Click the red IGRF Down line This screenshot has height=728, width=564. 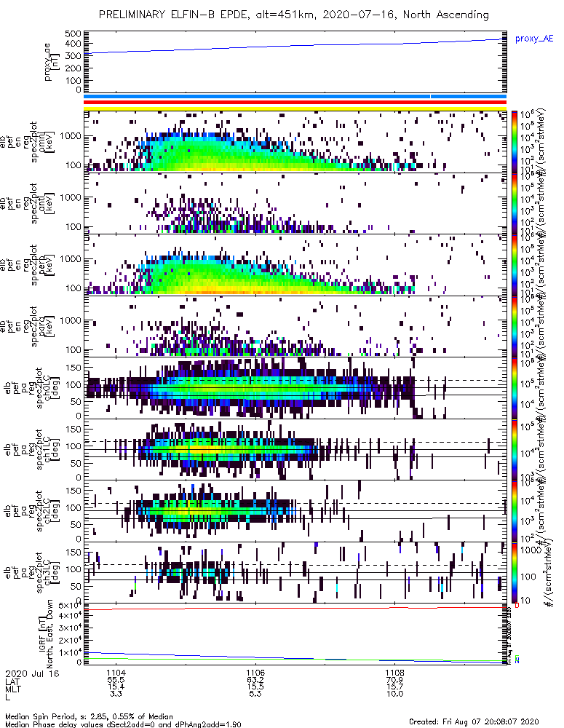pyautogui.click(x=295, y=608)
